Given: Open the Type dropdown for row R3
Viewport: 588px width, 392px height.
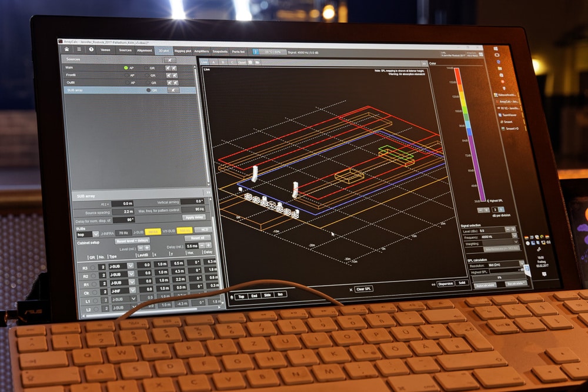Looking at the screenshot, I should pyautogui.click(x=131, y=266).
